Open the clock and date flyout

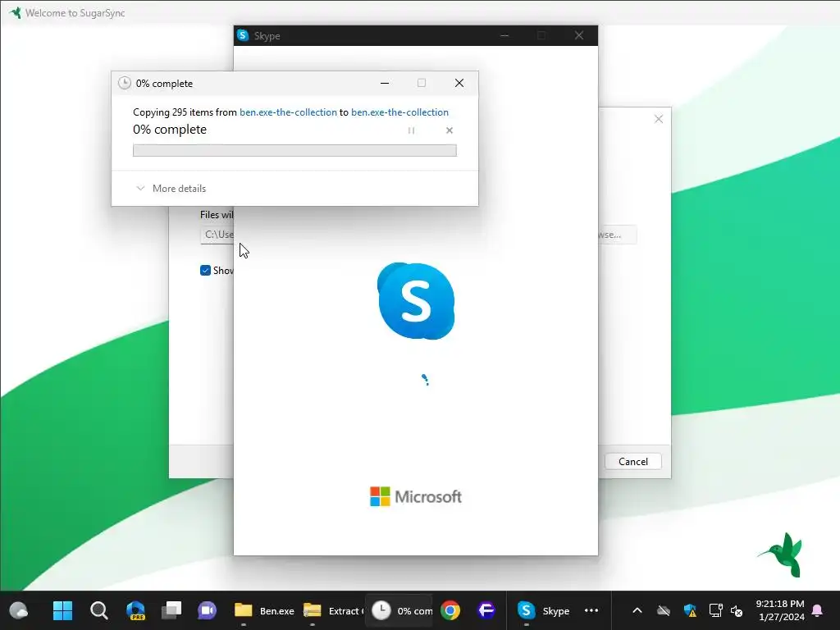(779, 610)
